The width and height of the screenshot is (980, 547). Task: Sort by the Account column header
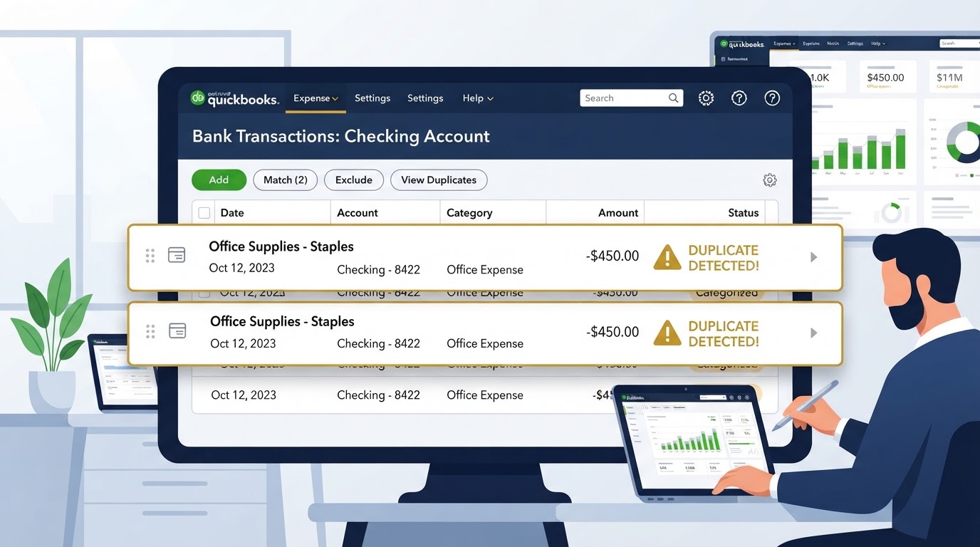pos(358,213)
